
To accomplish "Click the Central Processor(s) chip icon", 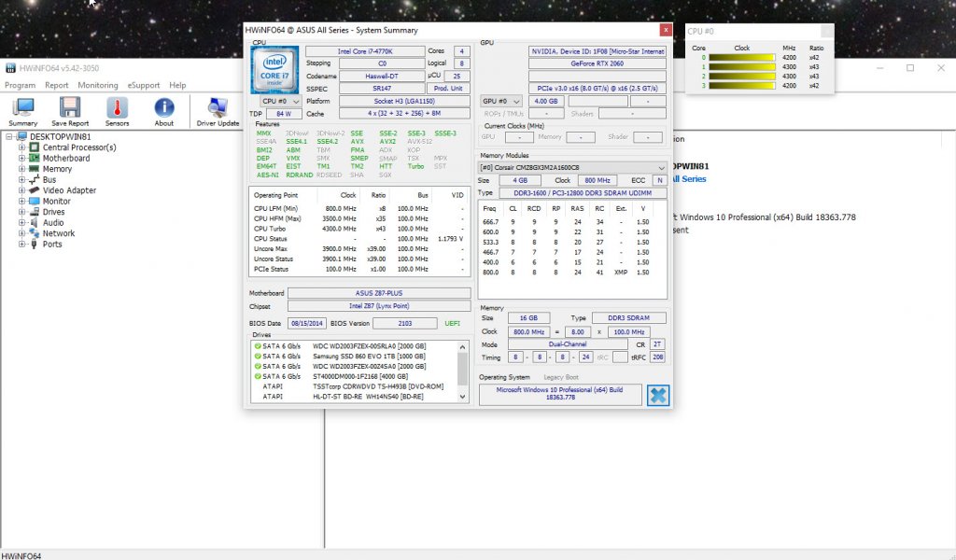I will [35, 147].
